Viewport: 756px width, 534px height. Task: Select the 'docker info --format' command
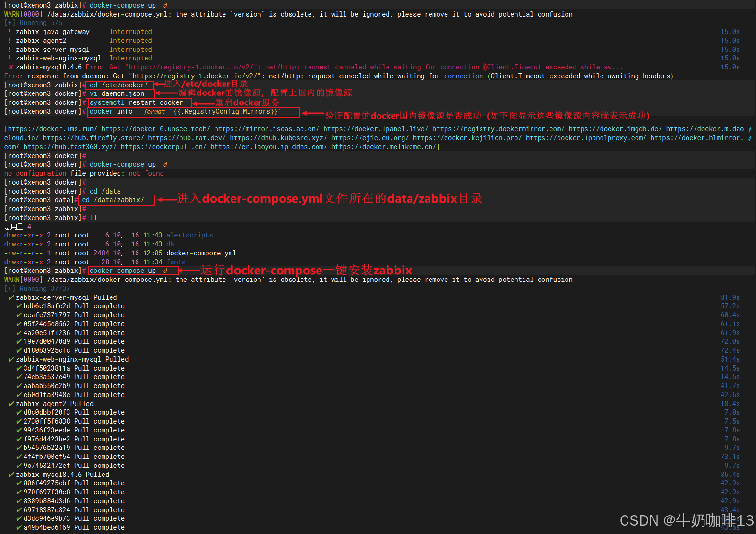click(185, 111)
